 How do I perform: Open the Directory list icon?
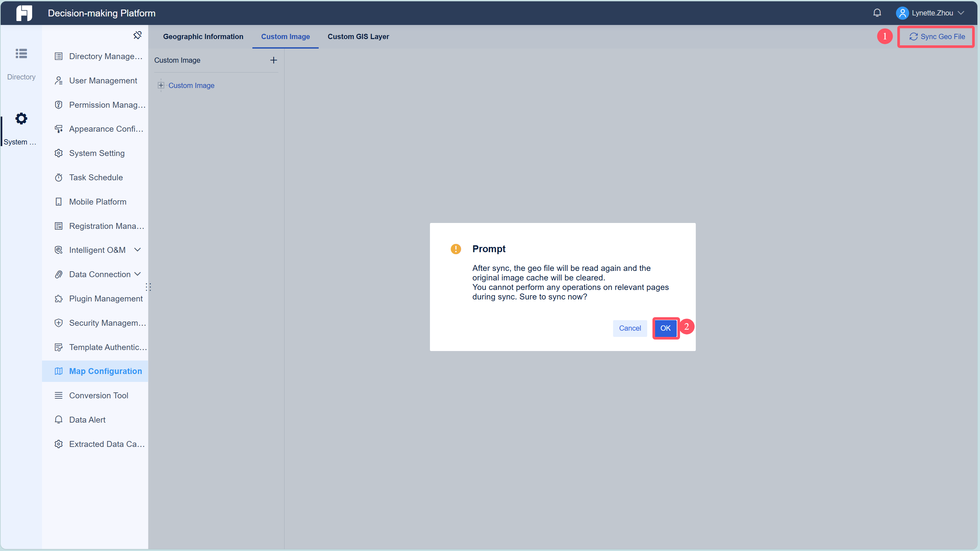(21, 54)
